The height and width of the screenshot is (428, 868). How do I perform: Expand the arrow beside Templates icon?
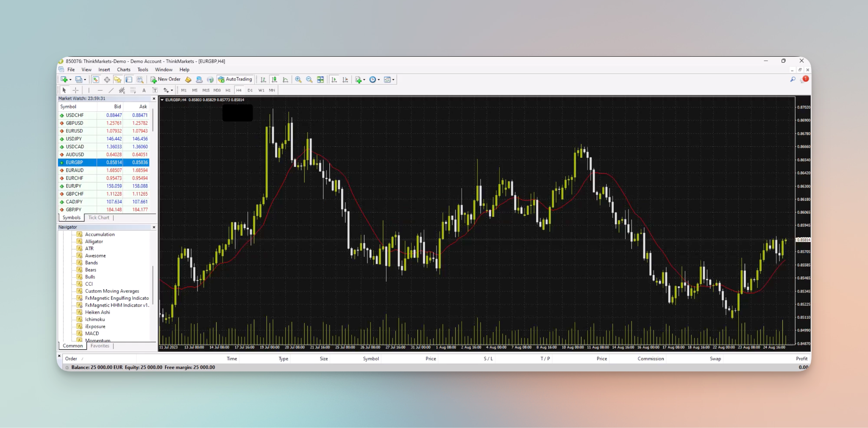tap(393, 80)
